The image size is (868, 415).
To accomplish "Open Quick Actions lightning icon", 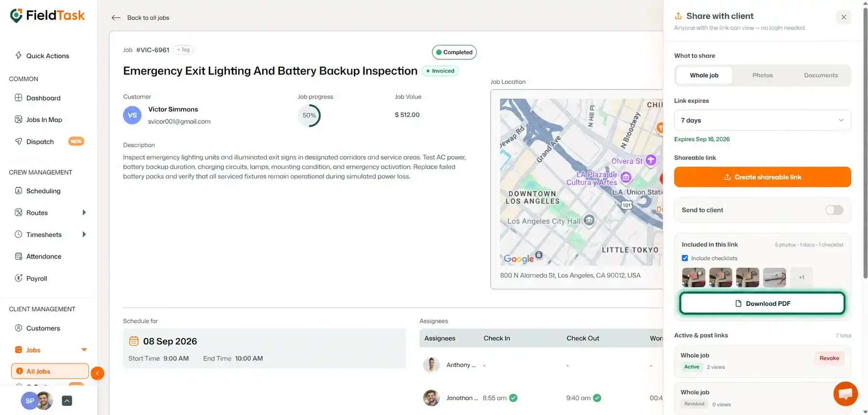I will [x=18, y=56].
